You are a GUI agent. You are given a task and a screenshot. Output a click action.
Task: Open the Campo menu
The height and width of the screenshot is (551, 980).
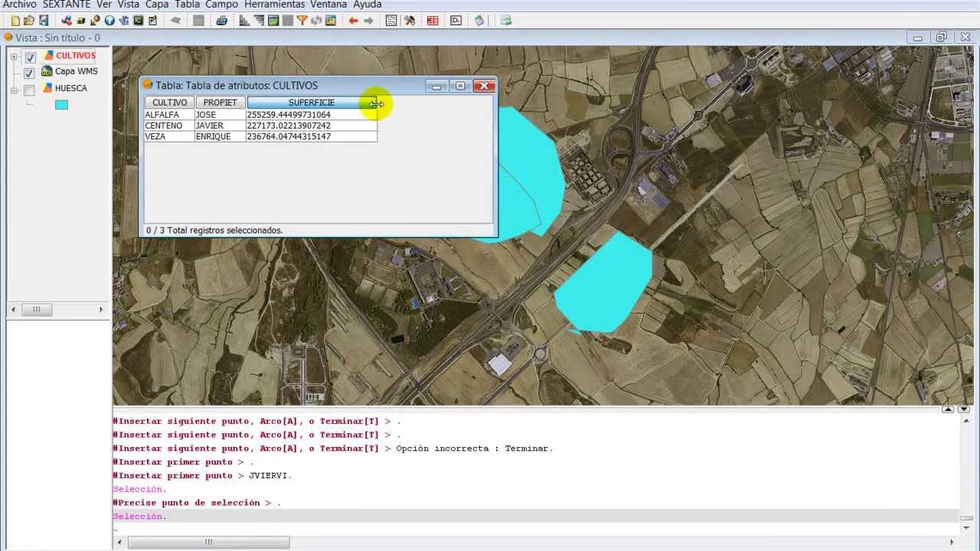(221, 5)
